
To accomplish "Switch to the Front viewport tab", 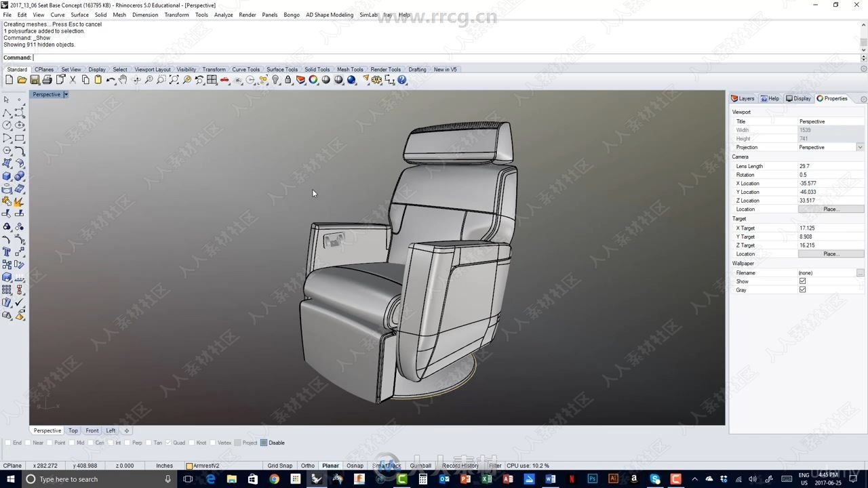I will point(92,430).
